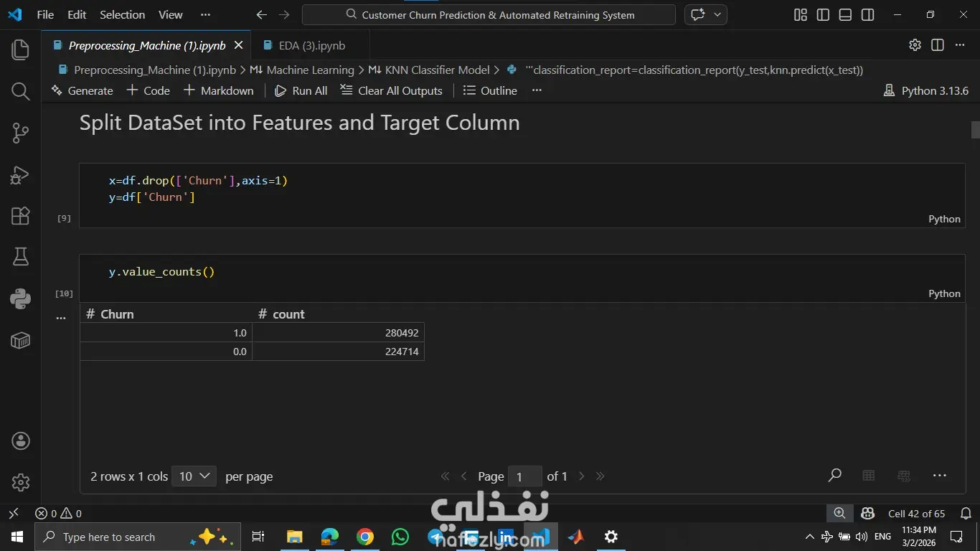The image size is (980, 551).
Task: Open Google Chrome from the Windows taskbar
Action: point(365,537)
